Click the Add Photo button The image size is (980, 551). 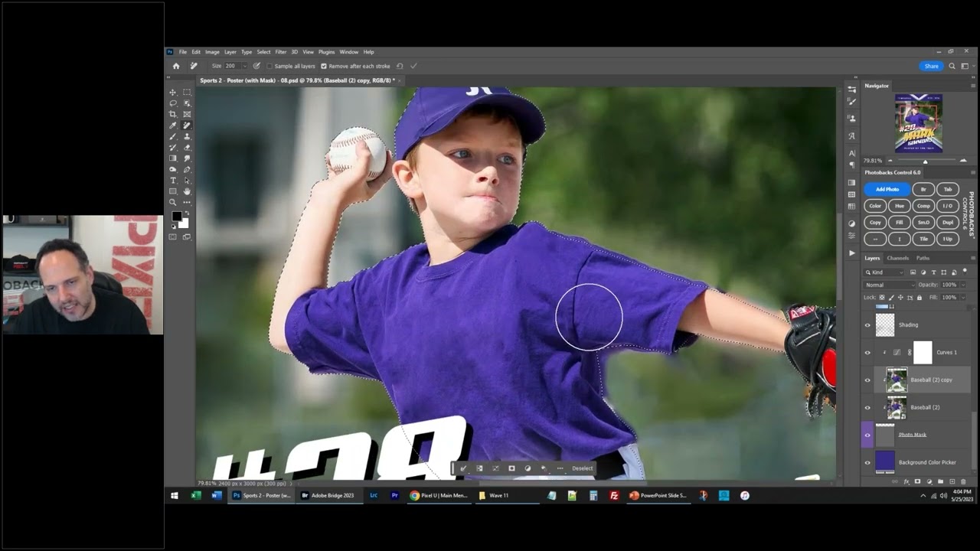pyautogui.click(x=887, y=189)
